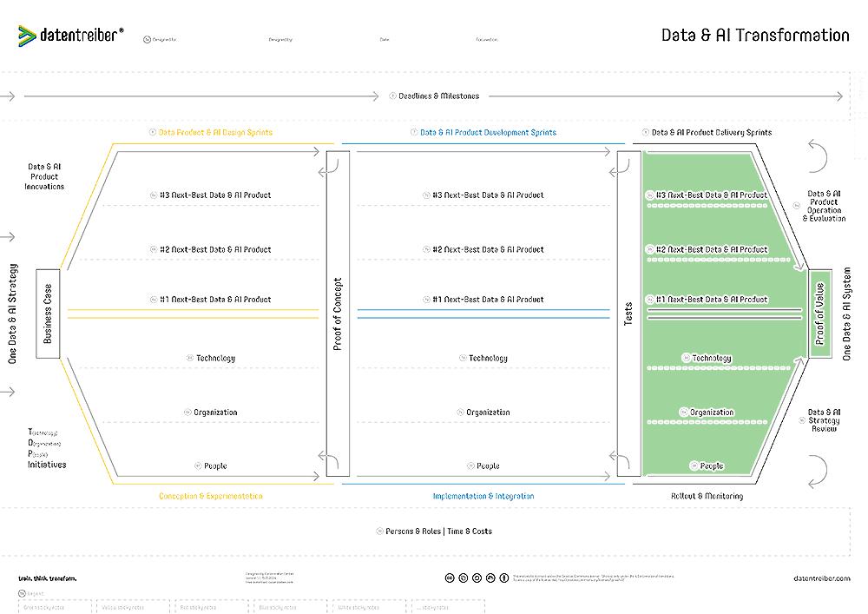Screen dimensions: 868x614
Task: Click the circle icon before Persons & Roles
Action: pyautogui.click(x=379, y=531)
